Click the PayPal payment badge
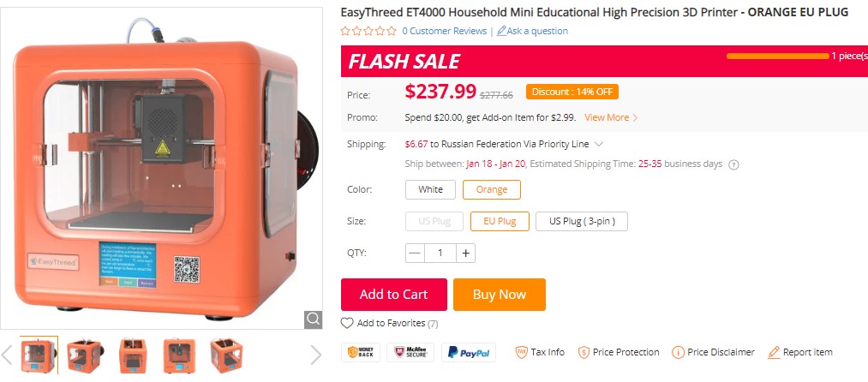Viewport: 868px width, 382px height. tap(468, 352)
